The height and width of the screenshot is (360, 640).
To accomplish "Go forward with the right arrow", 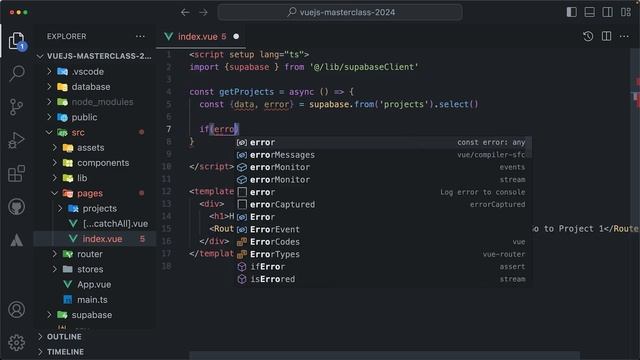I will click(203, 12).
